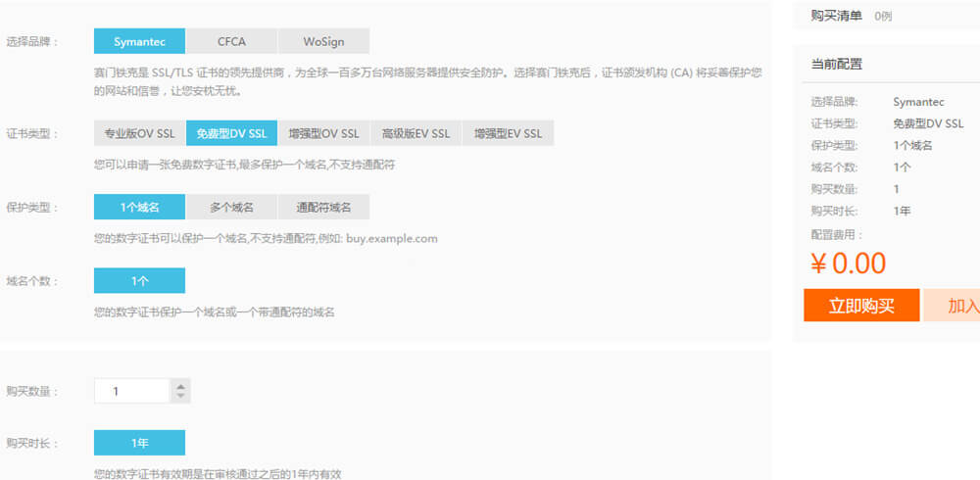This screenshot has height=480, width=980.
Task: Select the 1年 purchase duration
Action: coord(139,443)
